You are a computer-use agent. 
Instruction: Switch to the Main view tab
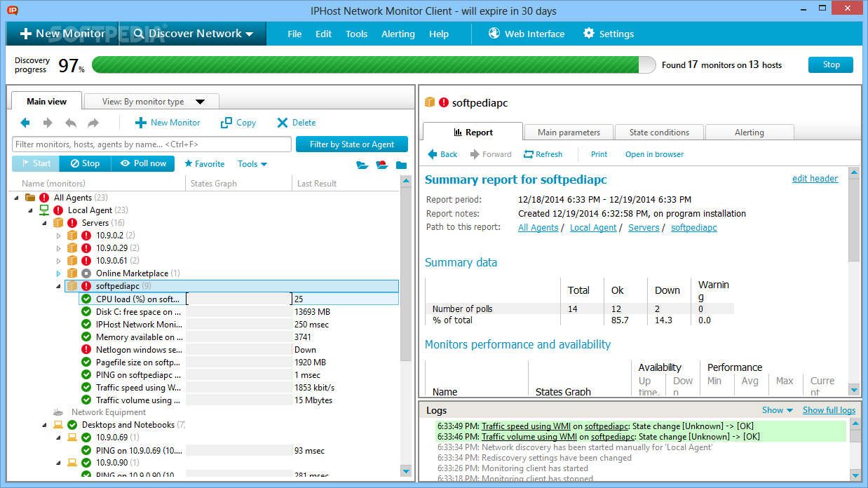[46, 102]
